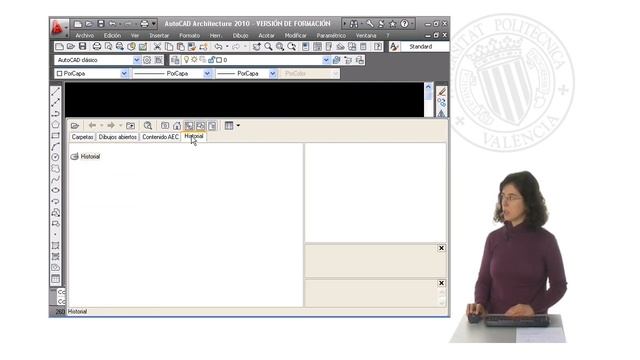
Task: Expand the AutoCAD clásico workspace dropdown
Action: tap(136, 60)
